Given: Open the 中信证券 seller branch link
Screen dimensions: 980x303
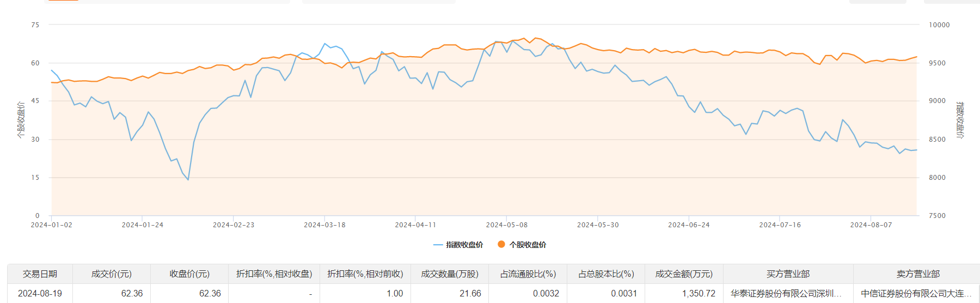Looking at the screenshot, I should click(916, 293).
